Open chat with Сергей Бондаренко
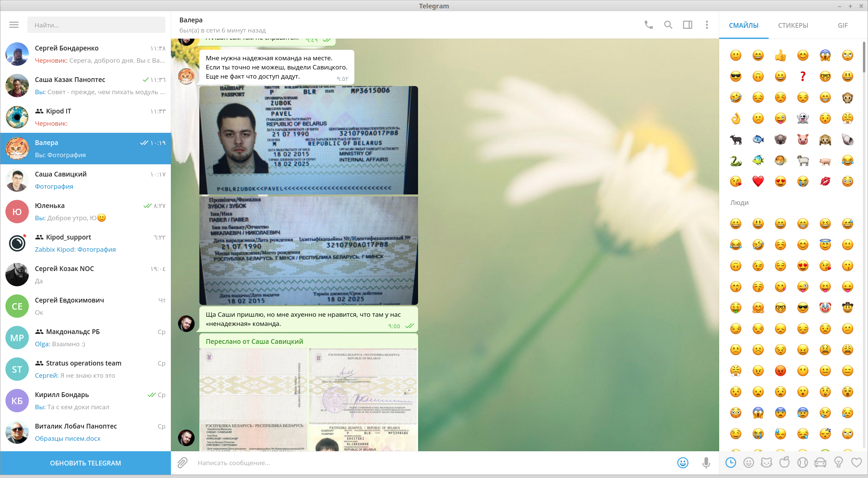The width and height of the screenshot is (868, 478). coord(85,54)
